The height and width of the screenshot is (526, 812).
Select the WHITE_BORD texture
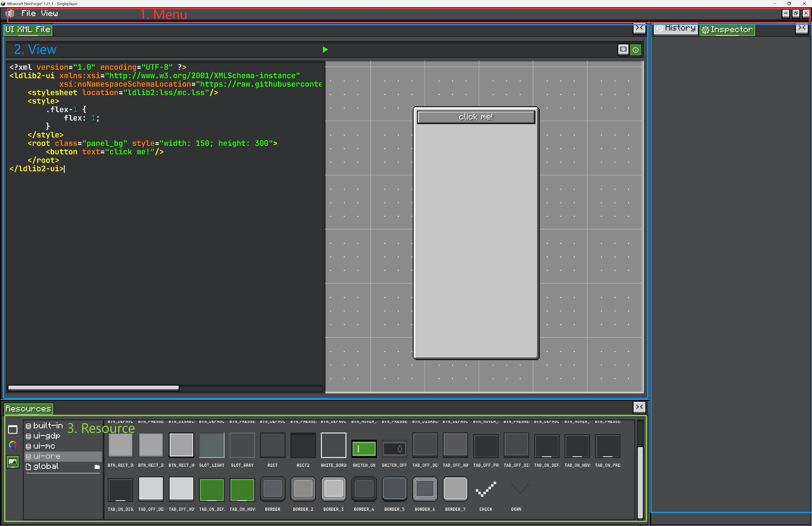click(333, 445)
